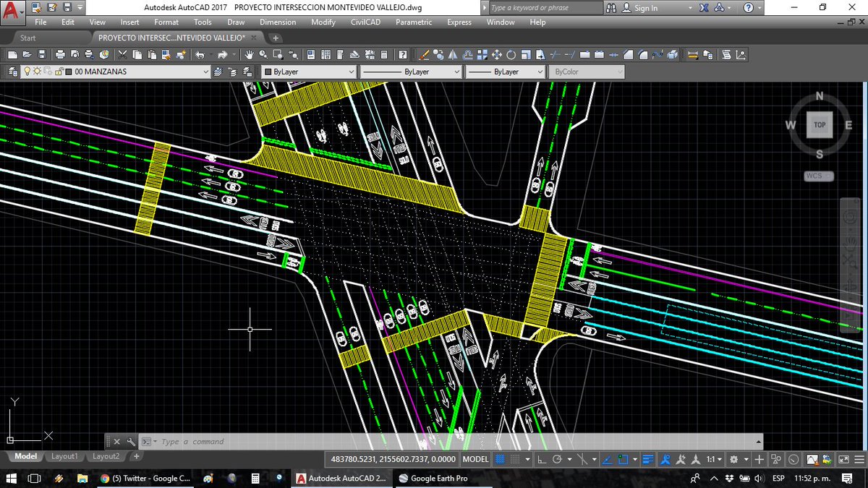Select the Offset tool
This screenshot has width=868, height=488.
[x=467, y=54]
